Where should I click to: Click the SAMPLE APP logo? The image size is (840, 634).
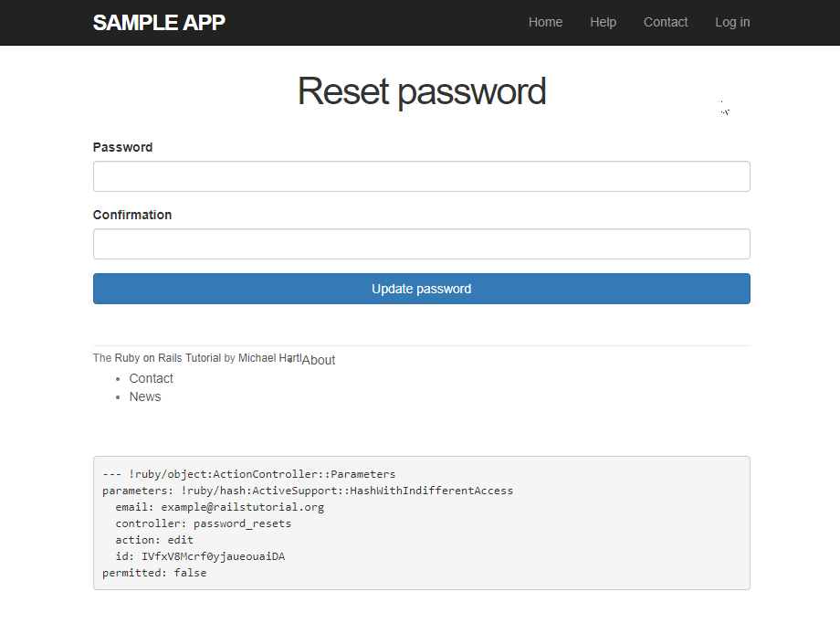pos(159,23)
